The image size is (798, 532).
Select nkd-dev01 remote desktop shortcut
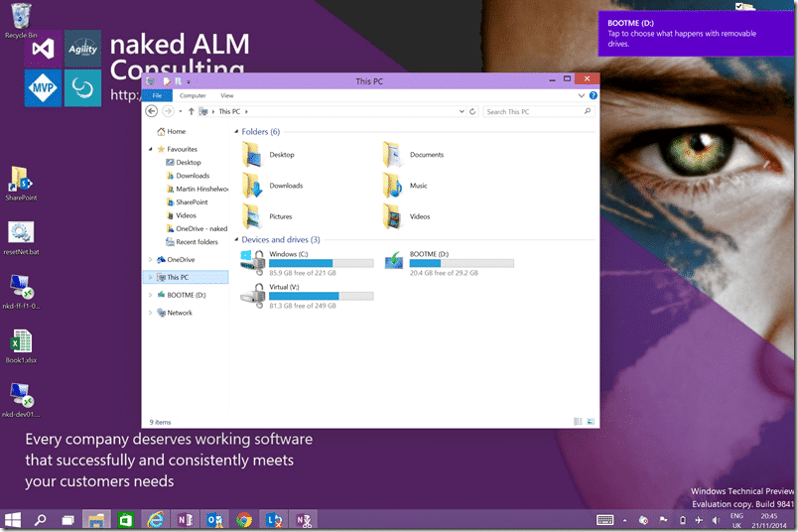21,400
